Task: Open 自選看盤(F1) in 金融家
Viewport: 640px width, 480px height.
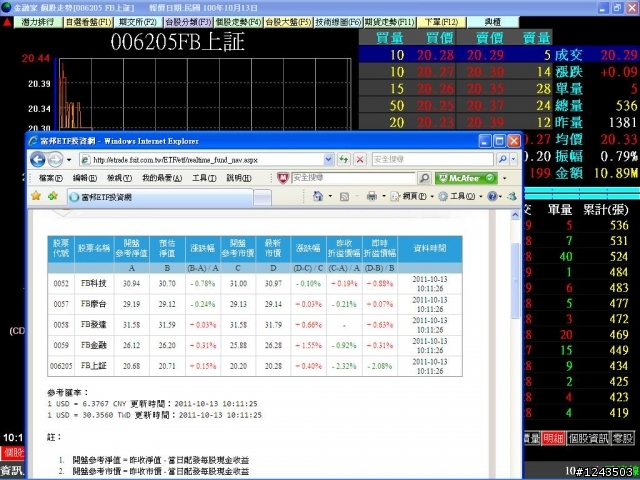Action: [88, 22]
